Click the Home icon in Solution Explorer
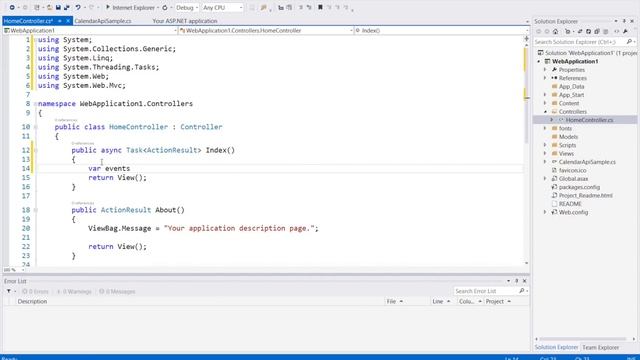 pos(556,31)
